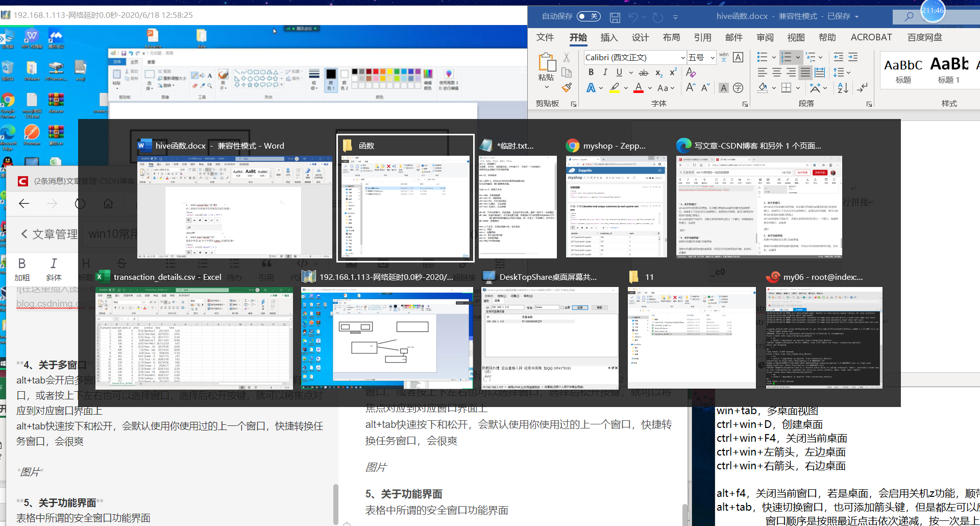This screenshot has height=526, width=980.
Task: Click the 粘贴 paste button
Action: point(546,69)
